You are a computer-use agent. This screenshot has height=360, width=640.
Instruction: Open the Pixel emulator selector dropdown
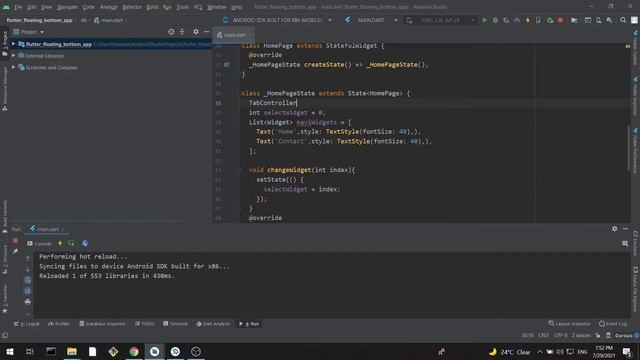[x=440, y=20]
